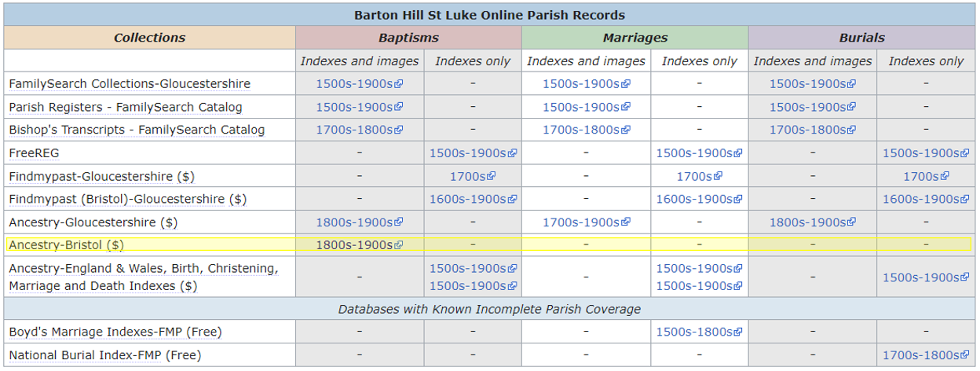Image resolution: width=980 pixels, height=371 pixels.
Task: Open Parish Registers FamilySearch Catalog marriages link
Action: click(x=587, y=107)
